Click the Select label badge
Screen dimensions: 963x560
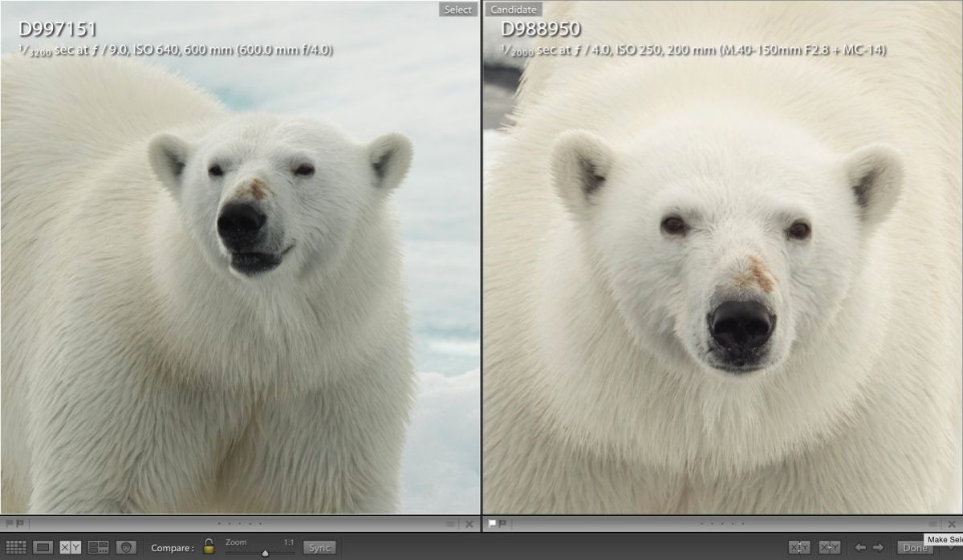[458, 10]
